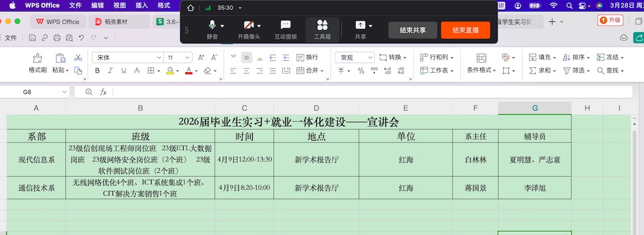644x235 pixels.
Task: Switch to the 稻壳素材 tab
Action: pos(119,22)
